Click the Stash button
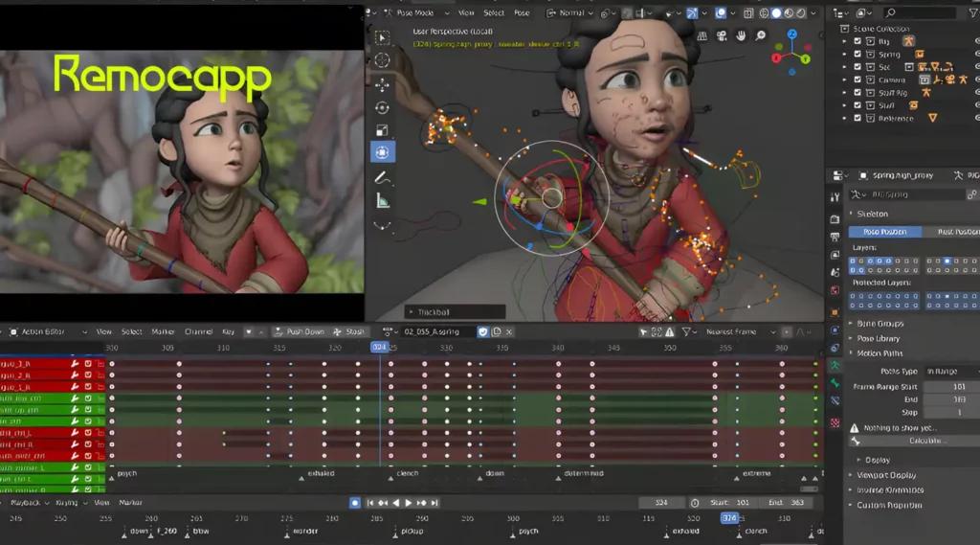The width and height of the screenshot is (980, 545). 348,331
